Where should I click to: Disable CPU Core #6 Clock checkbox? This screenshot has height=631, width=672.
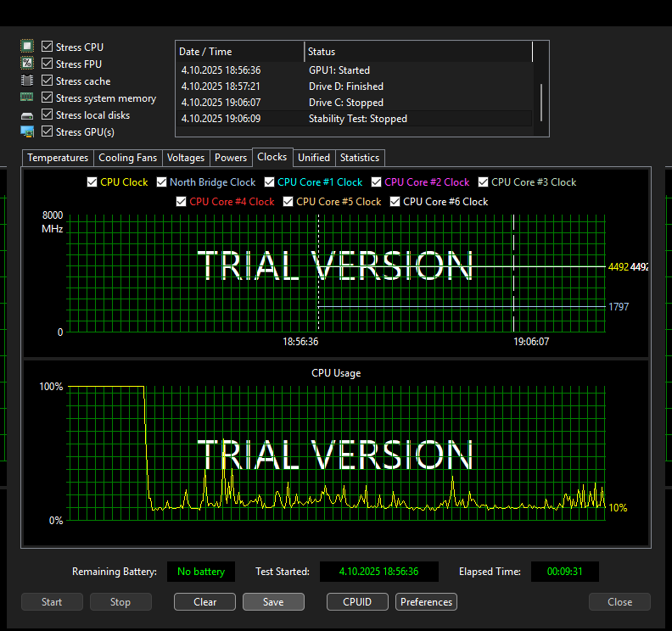[395, 201]
